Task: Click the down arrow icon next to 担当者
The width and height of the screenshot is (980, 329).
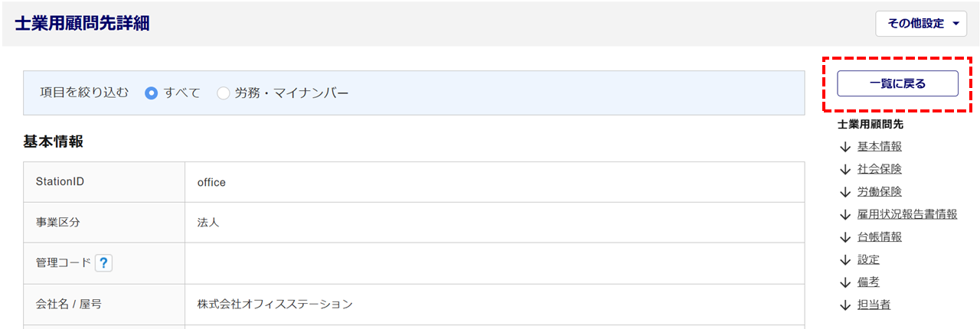Action: [x=845, y=305]
